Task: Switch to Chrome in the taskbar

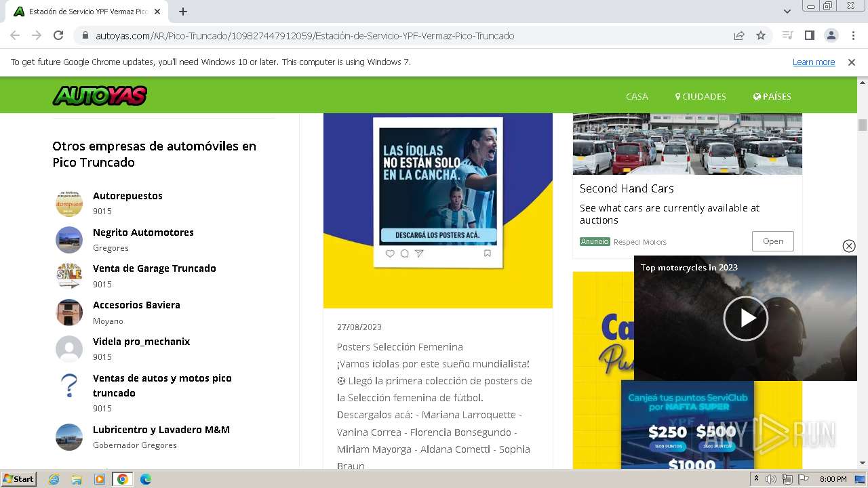Action: 123,479
